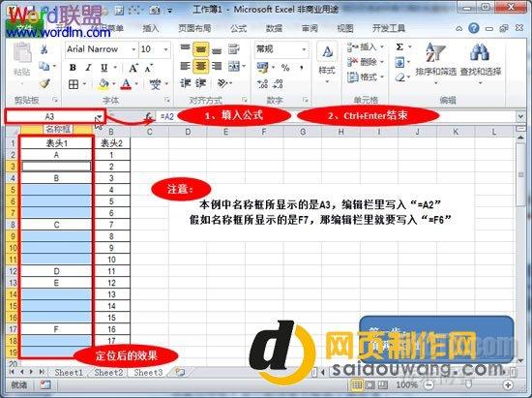Click the text Orientation icon
The width and height of the screenshot is (532, 398).
pos(222,83)
